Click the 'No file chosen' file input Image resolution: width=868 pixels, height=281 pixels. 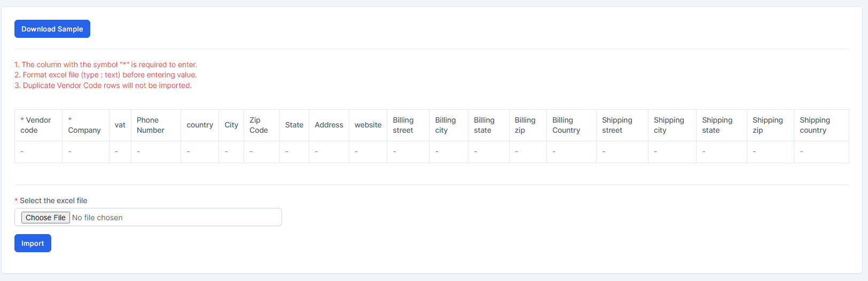point(148,218)
